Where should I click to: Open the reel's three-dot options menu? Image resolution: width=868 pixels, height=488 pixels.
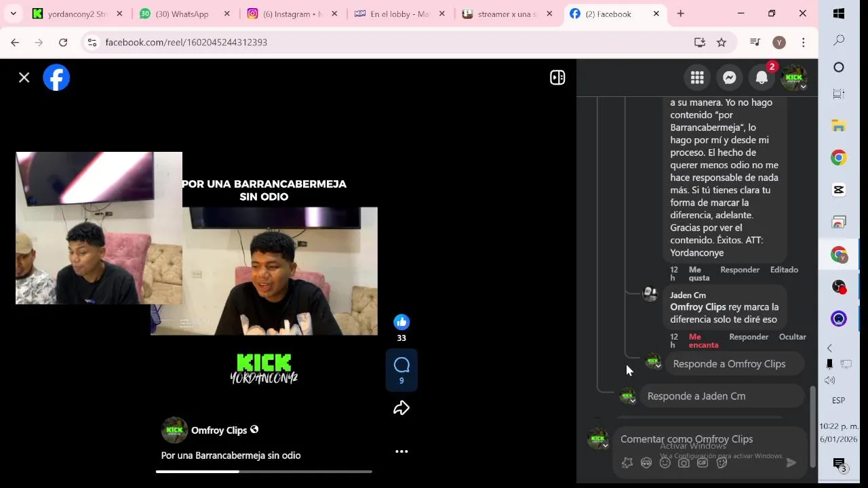point(401,451)
